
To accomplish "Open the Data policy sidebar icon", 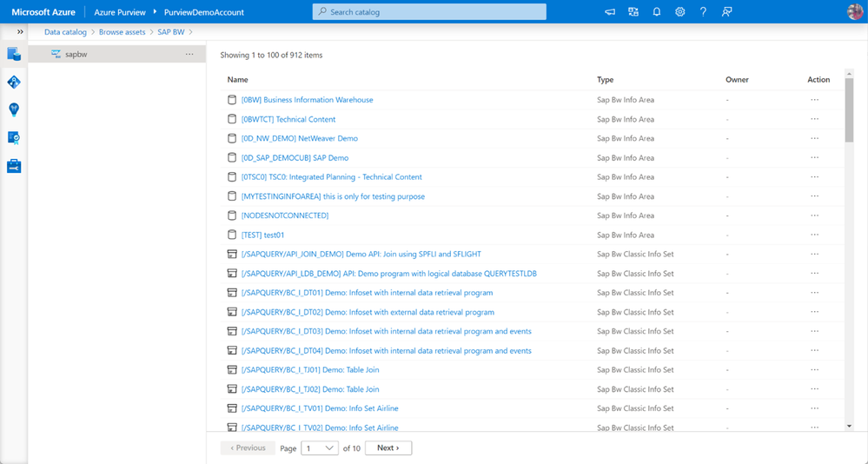I will click(x=14, y=138).
